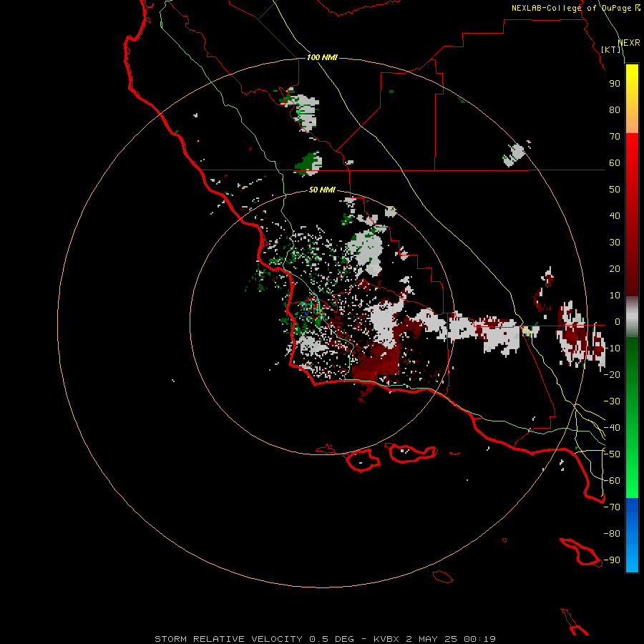Screen dimensions: 644x644
Task: Click the 0 value on velocity scale
Action: (618, 321)
